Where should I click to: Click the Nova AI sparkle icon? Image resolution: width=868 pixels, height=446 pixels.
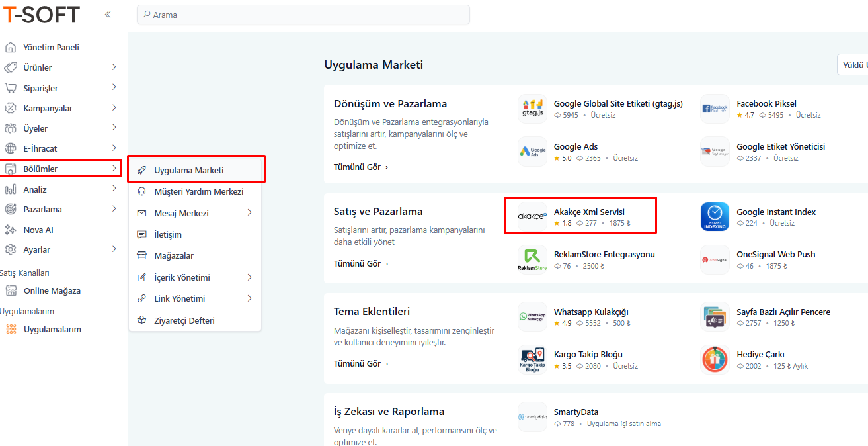pos(11,230)
